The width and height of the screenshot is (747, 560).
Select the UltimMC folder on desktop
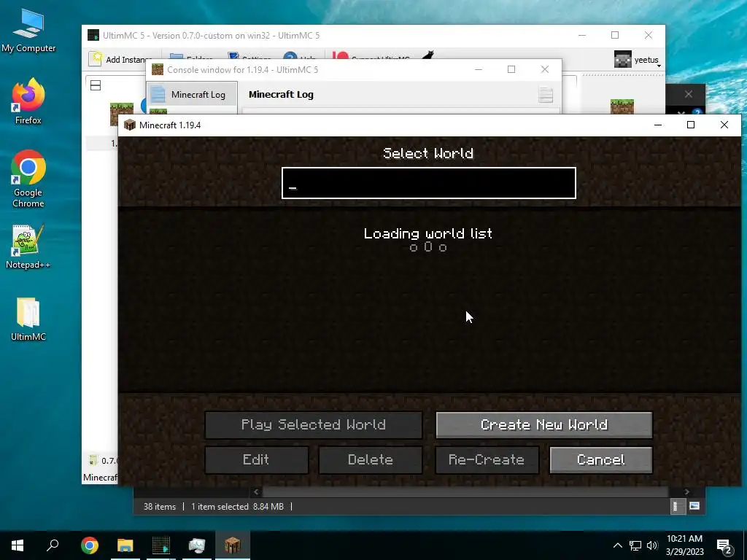[28, 319]
